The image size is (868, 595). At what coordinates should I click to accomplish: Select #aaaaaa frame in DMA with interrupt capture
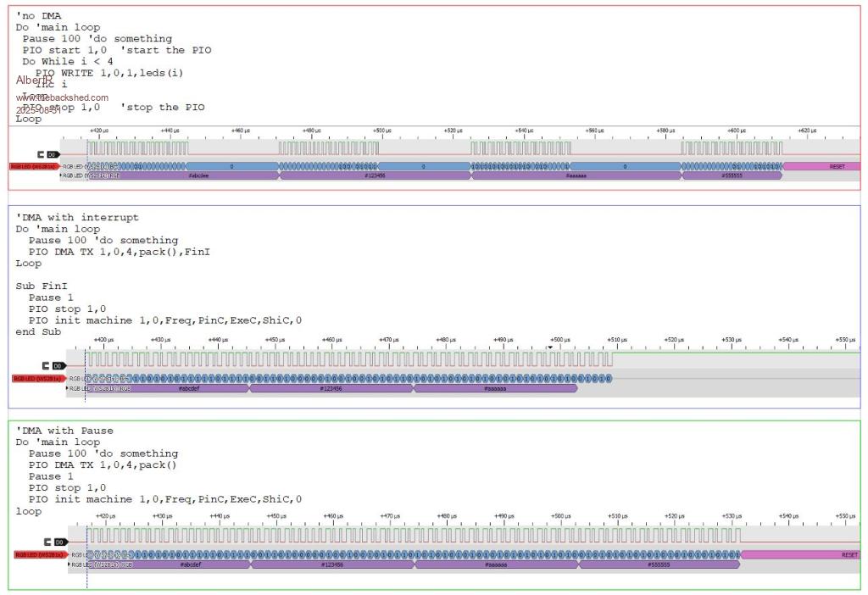click(x=495, y=388)
